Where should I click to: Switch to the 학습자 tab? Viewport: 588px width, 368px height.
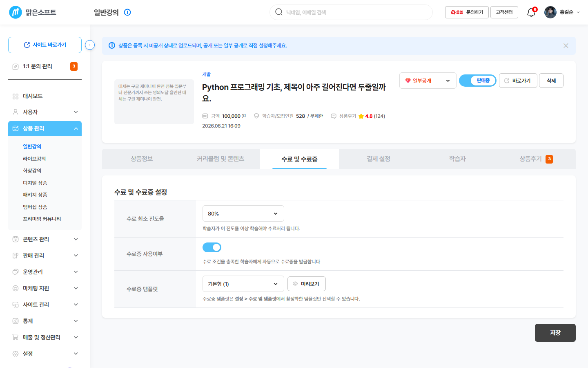click(x=457, y=159)
